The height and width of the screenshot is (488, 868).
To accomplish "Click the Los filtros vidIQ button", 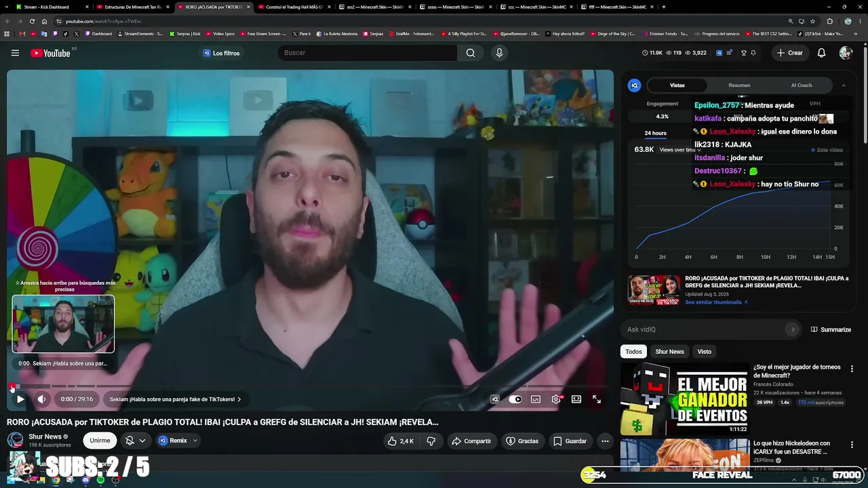I will click(x=221, y=53).
